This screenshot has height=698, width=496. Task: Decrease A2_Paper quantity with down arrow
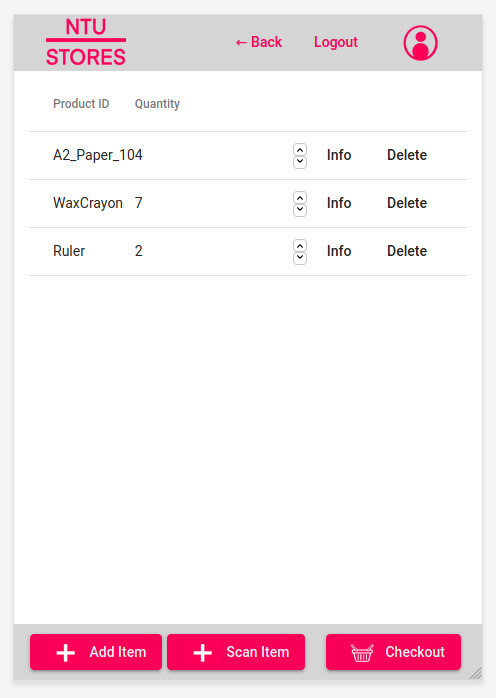pyautogui.click(x=300, y=162)
